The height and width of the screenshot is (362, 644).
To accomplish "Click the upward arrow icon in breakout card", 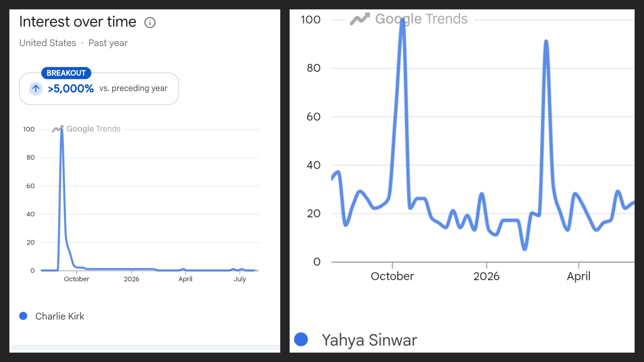I will tap(36, 88).
